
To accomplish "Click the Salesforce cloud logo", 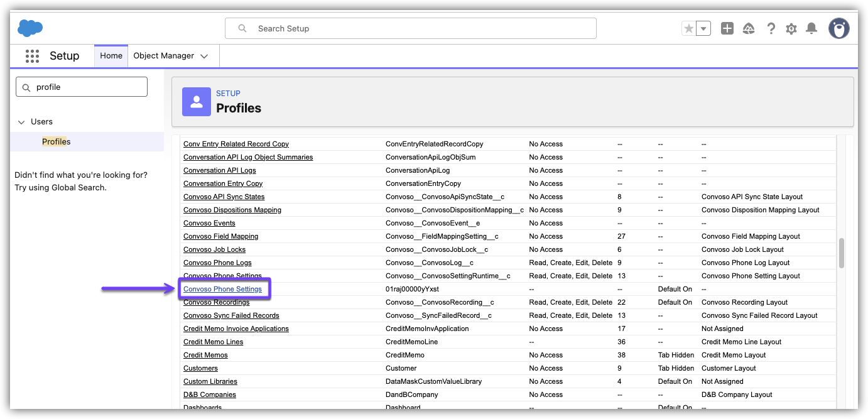I will click(30, 28).
